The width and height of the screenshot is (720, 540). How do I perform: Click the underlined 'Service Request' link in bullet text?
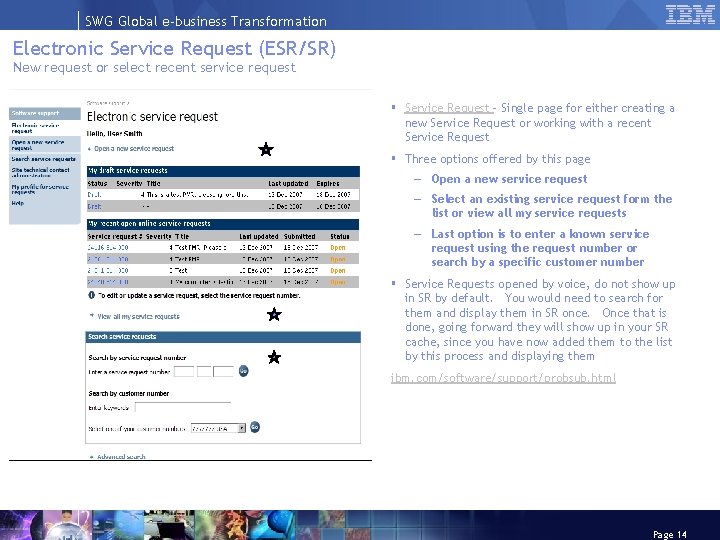[448, 108]
